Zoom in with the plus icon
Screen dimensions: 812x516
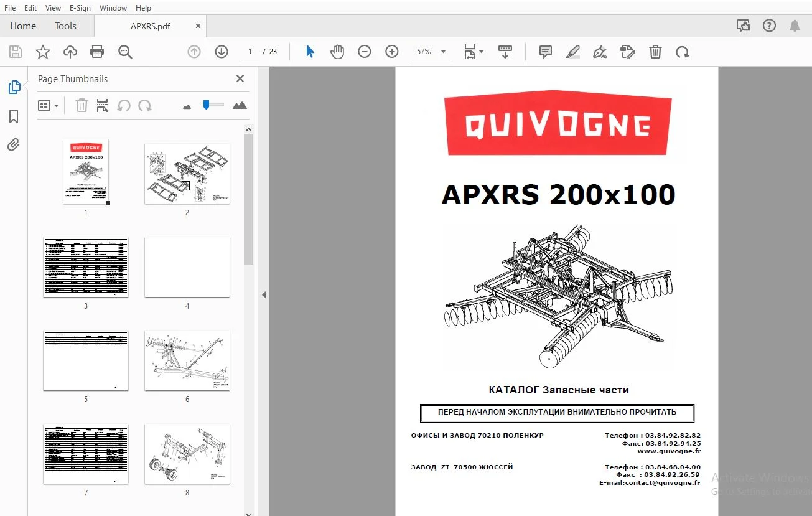pos(392,52)
